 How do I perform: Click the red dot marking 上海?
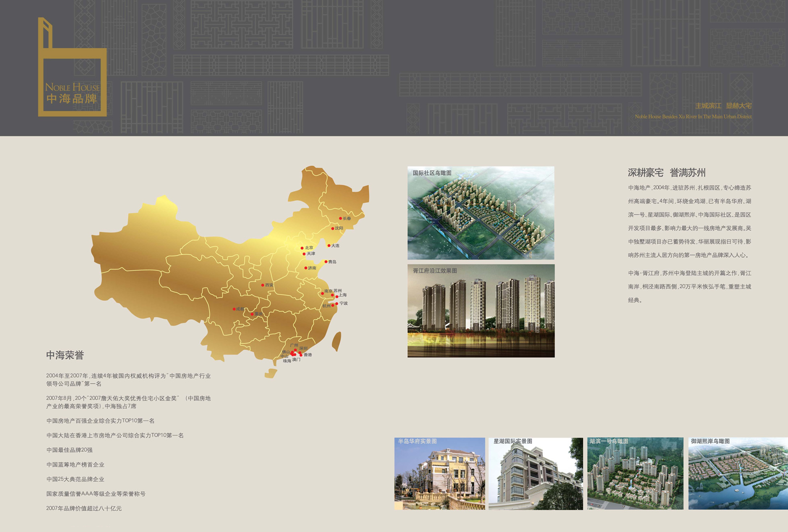tap(337, 297)
